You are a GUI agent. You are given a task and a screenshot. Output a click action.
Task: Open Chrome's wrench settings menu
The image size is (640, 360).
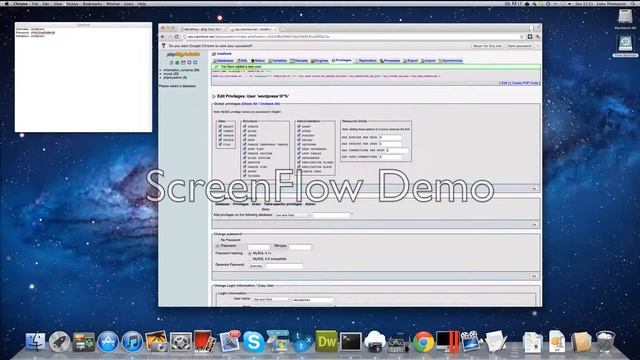(538, 37)
